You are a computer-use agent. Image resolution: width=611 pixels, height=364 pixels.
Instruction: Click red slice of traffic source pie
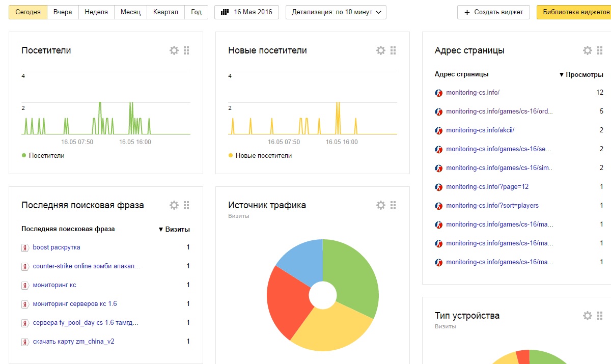tap(288, 303)
